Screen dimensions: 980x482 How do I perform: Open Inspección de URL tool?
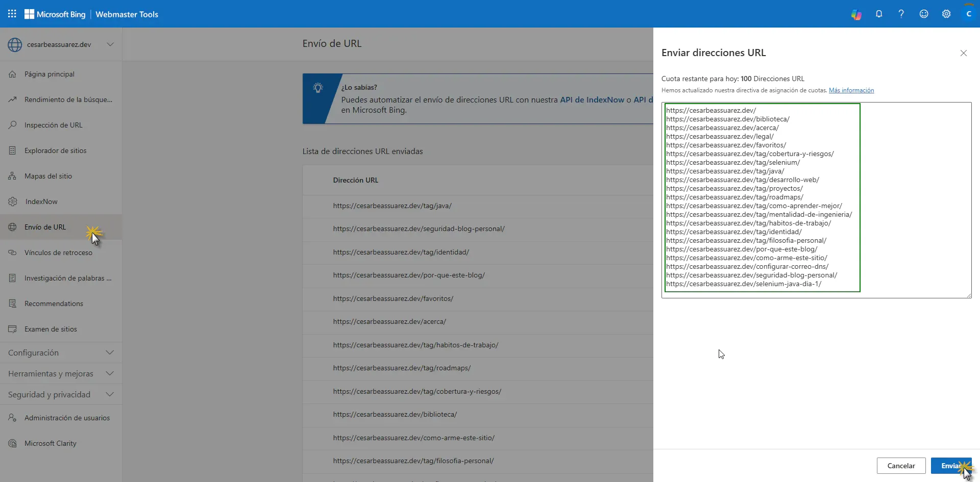(x=53, y=124)
